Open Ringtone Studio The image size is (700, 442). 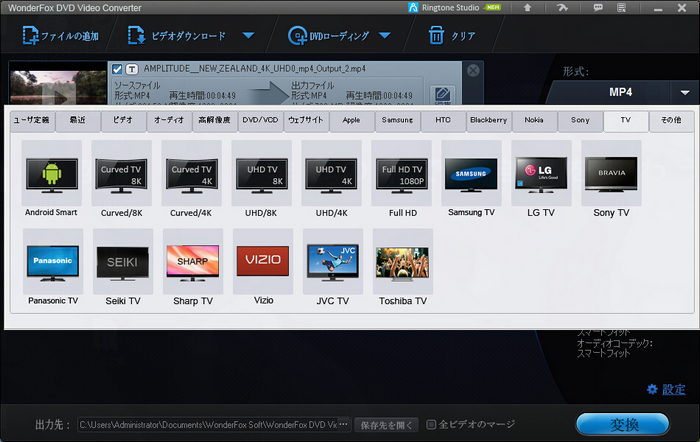pyautogui.click(x=454, y=8)
